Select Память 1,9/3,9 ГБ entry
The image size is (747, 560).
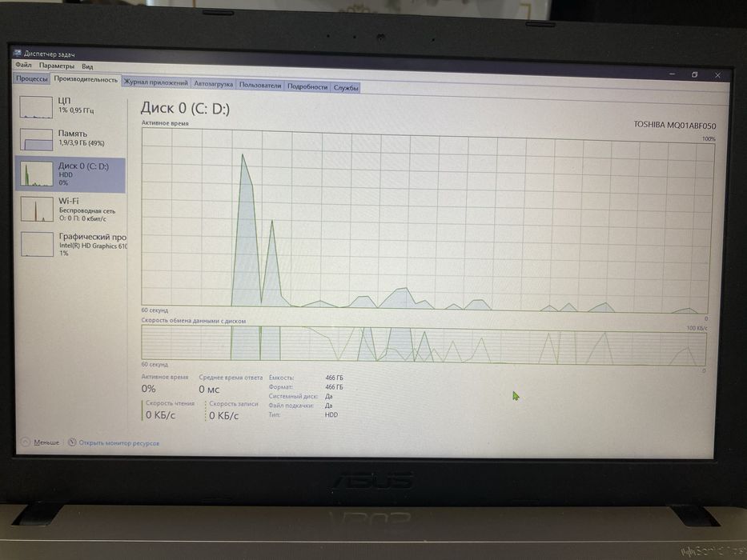pos(71,139)
